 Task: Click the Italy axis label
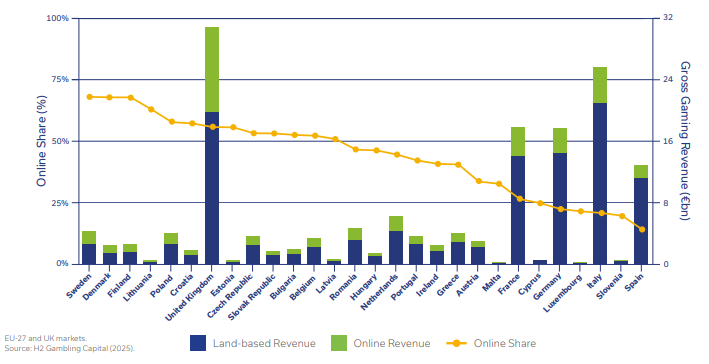[595, 282]
